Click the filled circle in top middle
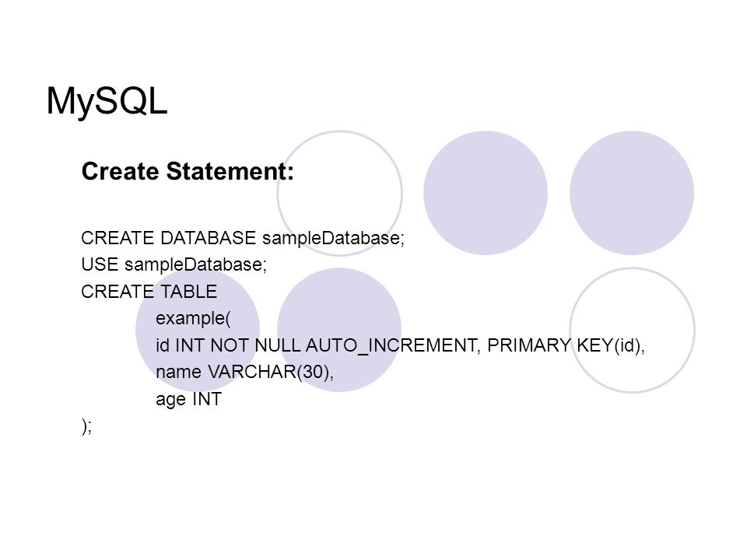The width and height of the screenshot is (747, 560). (x=486, y=193)
